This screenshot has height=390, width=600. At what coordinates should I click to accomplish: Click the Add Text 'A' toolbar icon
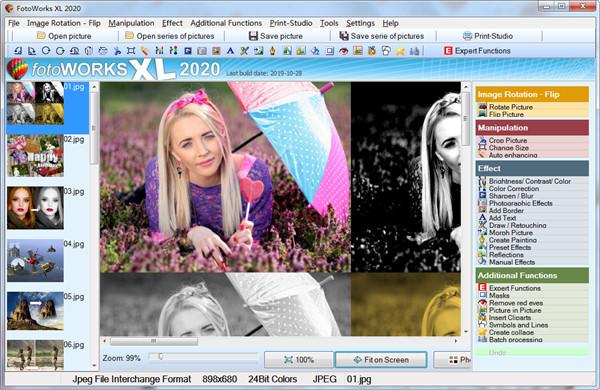230,51
